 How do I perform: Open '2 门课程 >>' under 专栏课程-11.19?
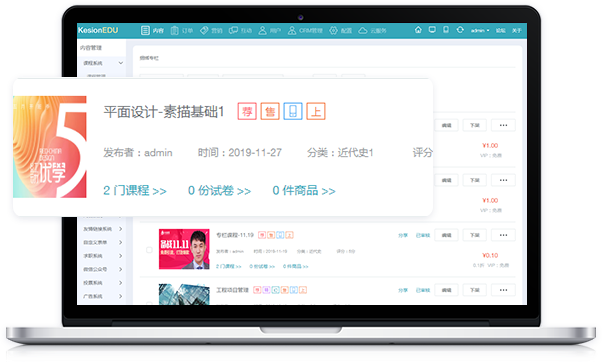click(228, 266)
